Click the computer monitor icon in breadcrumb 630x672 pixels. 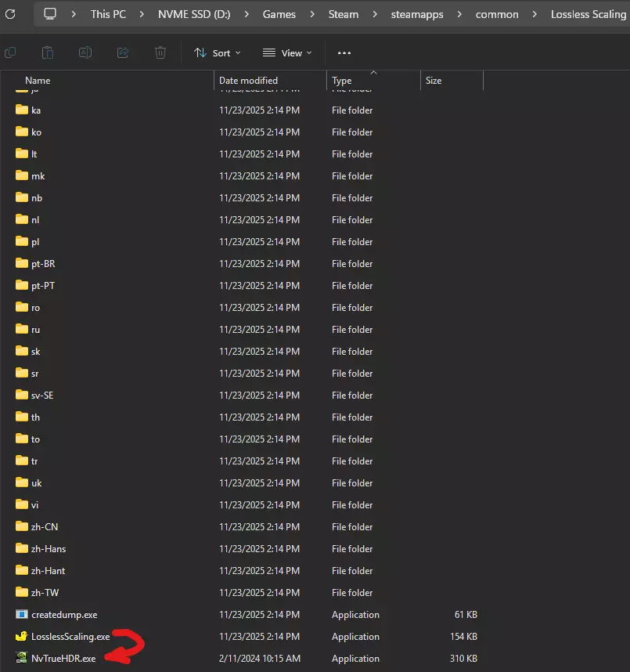click(50, 14)
